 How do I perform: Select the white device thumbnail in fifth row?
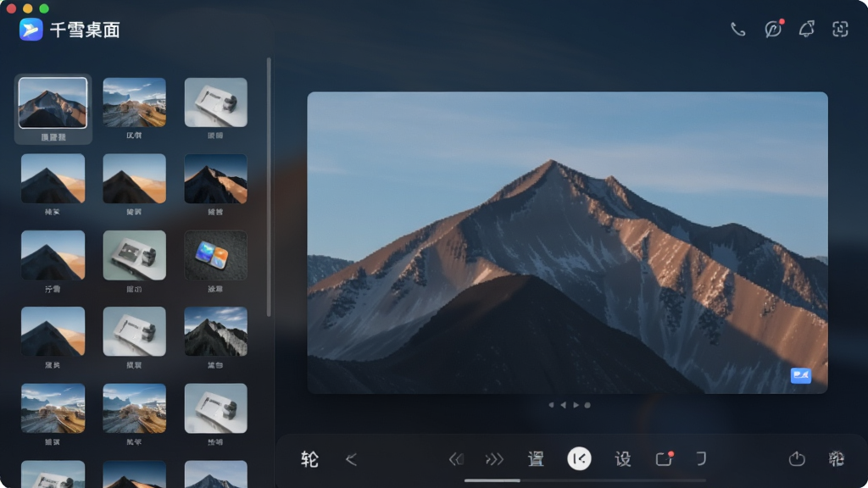point(215,408)
